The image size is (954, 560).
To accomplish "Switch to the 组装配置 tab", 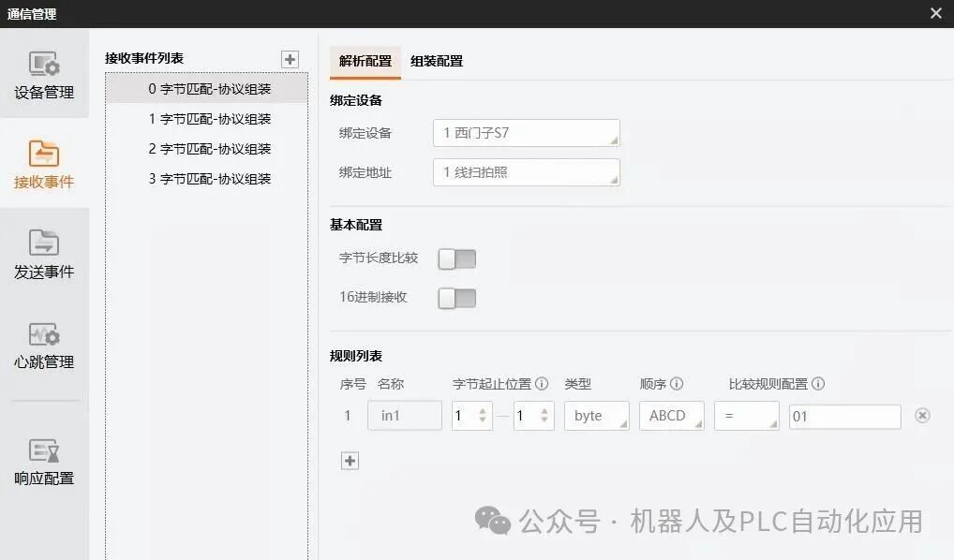I will click(x=437, y=61).
